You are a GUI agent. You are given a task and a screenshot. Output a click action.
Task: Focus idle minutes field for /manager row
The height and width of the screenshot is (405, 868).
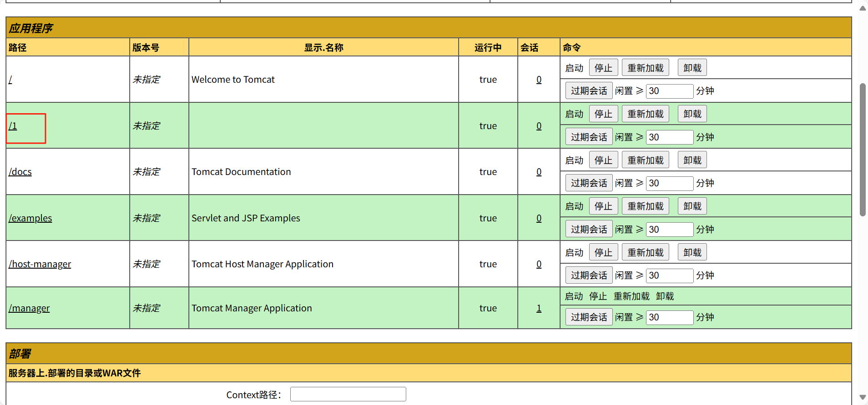(x=670, y=317)
